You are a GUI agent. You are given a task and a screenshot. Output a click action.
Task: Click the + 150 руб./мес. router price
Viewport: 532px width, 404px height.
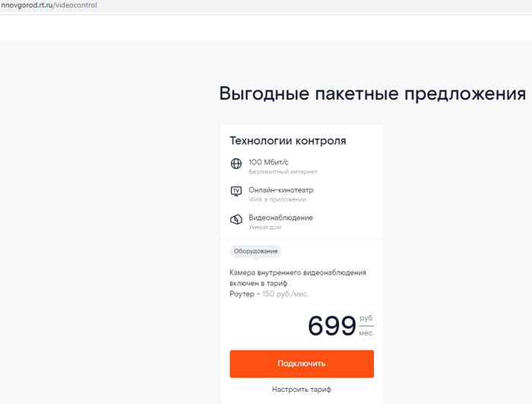coord(285,294)
